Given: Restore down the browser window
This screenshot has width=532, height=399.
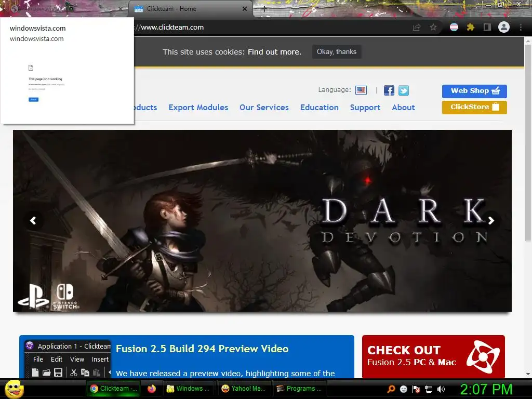Looking at the screenshot, I should click(500, 4).
